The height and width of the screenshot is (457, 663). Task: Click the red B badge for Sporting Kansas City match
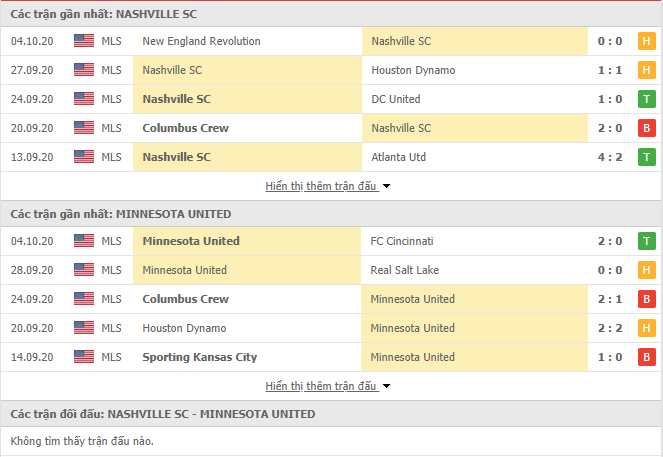[x=647, y=357]
